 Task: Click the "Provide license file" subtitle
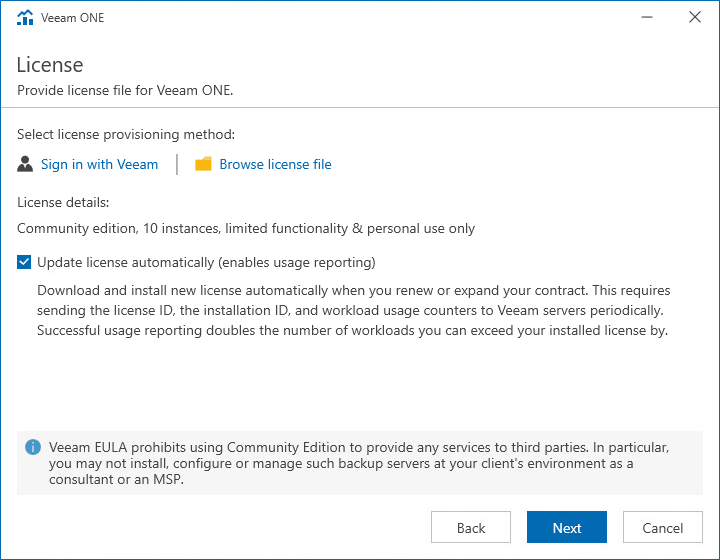125,90
